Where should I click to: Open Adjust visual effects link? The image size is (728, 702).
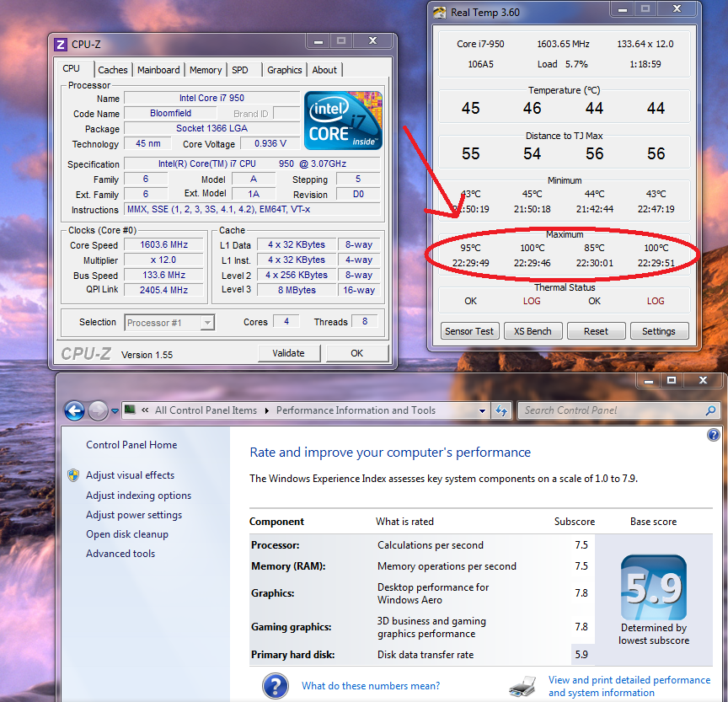click(x=130, y=475)
